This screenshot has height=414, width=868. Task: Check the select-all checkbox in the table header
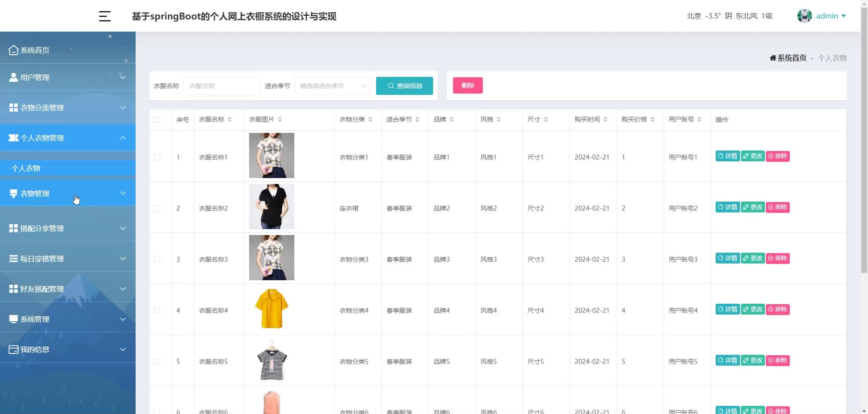(x=157, y=120)
